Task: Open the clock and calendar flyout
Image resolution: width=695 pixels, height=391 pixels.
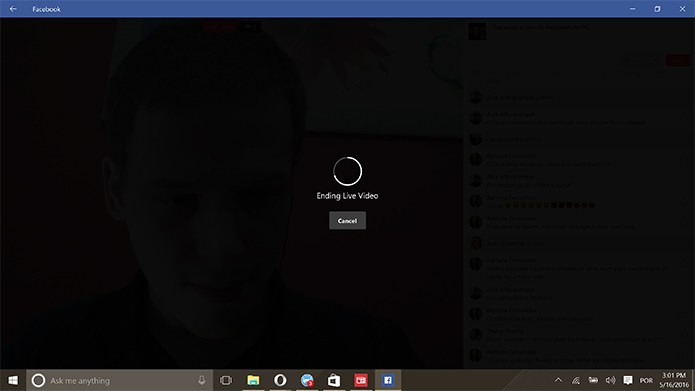Action: [674, 380]
